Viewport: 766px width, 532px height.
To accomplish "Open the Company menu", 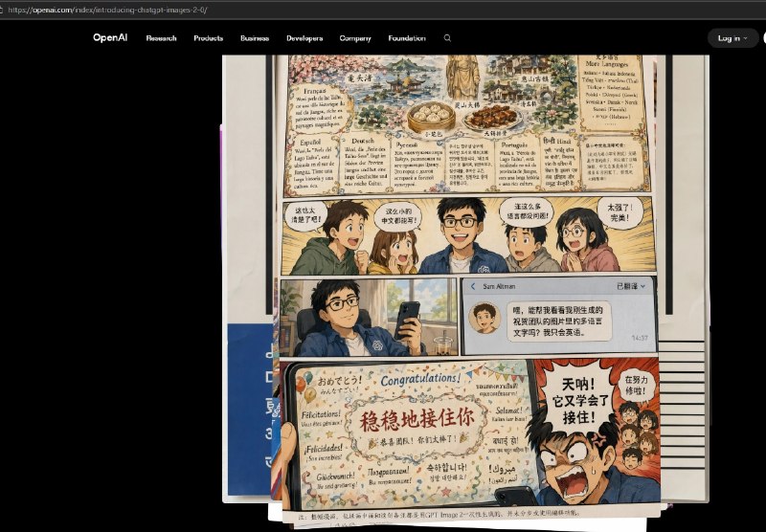I will click(355, 38).
